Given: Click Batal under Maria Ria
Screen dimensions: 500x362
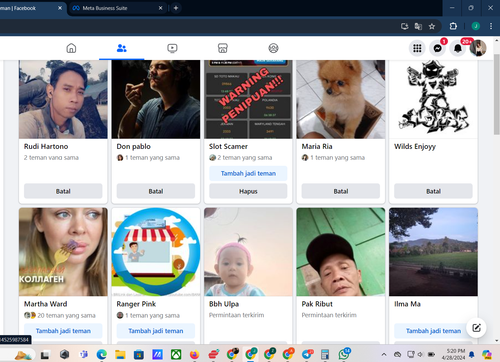Looking at the screenshot, I should click(341, 191).
